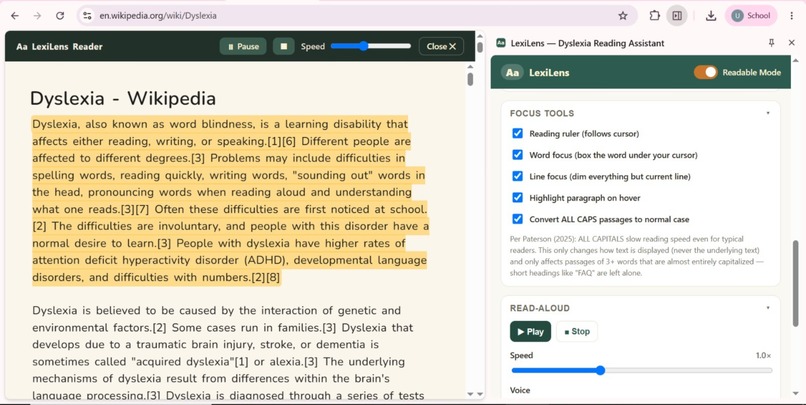Open the browser extensions puzzle icon

654,16
